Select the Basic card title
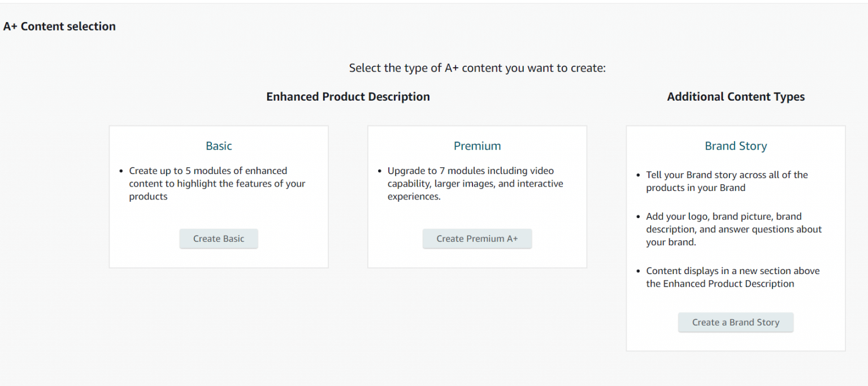 click(x=219, y=146)
